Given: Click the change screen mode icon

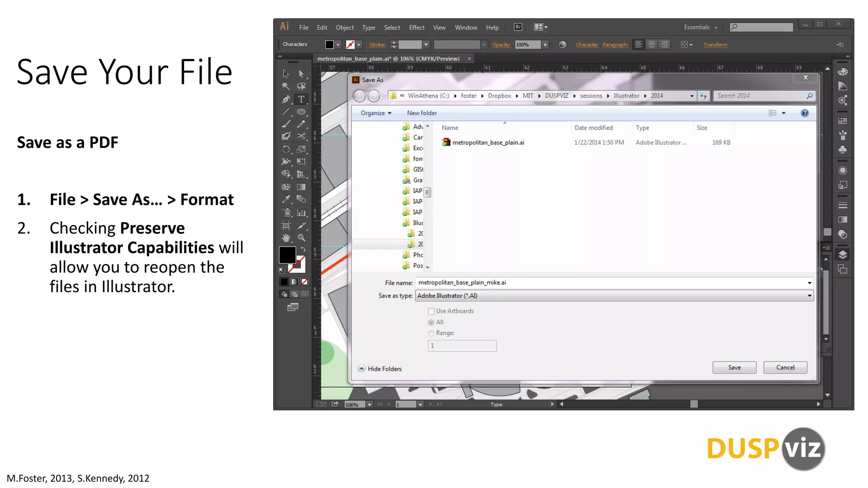Looking at the screenshot, I should [x=293, y=307].
